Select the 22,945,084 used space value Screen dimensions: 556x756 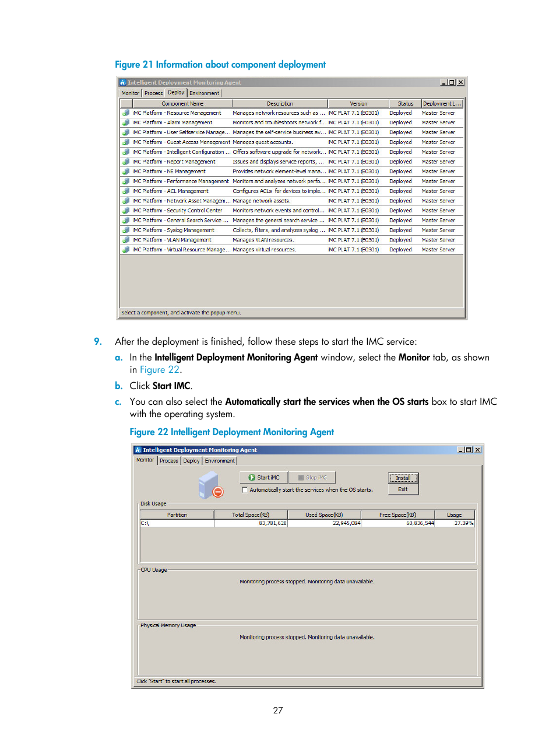point(325,523)
